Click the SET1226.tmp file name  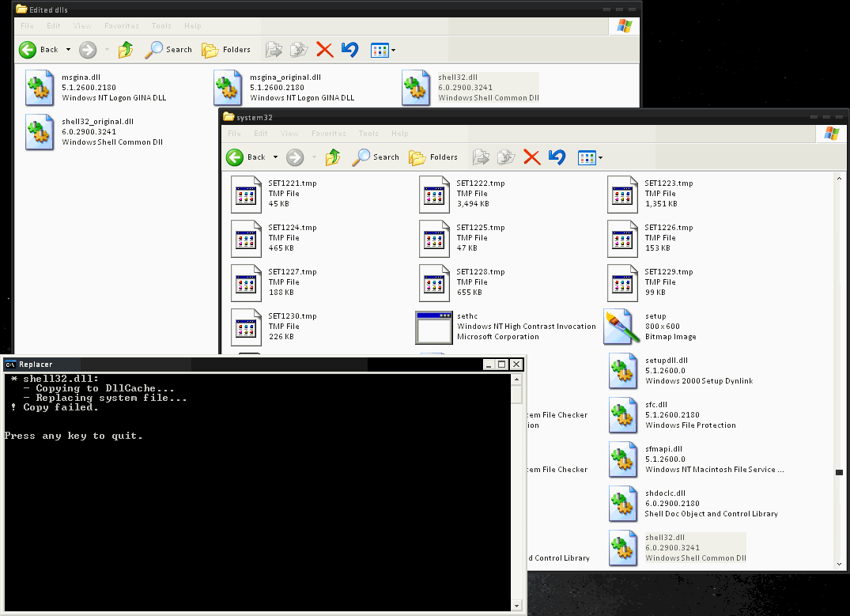tap(668, 228)
